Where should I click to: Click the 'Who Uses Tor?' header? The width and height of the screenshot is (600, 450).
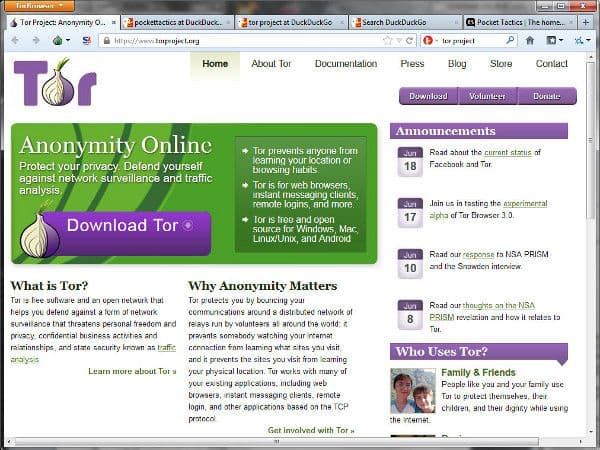coord(479,351)
